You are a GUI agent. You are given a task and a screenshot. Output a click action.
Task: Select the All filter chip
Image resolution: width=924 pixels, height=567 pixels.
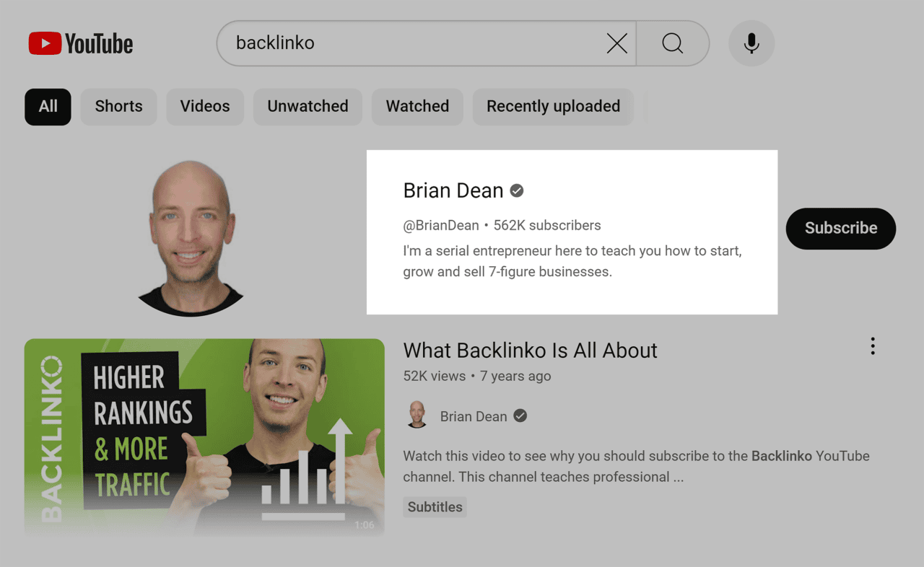tap(48, 106)
